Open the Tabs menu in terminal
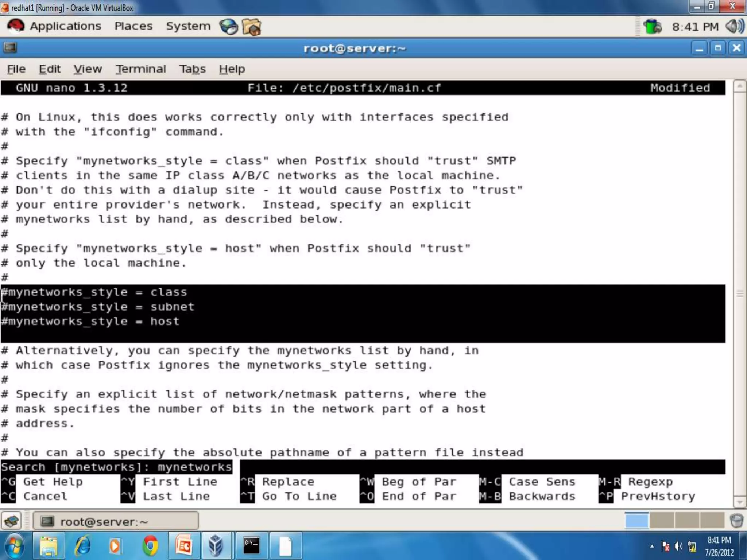 point(192,69)
